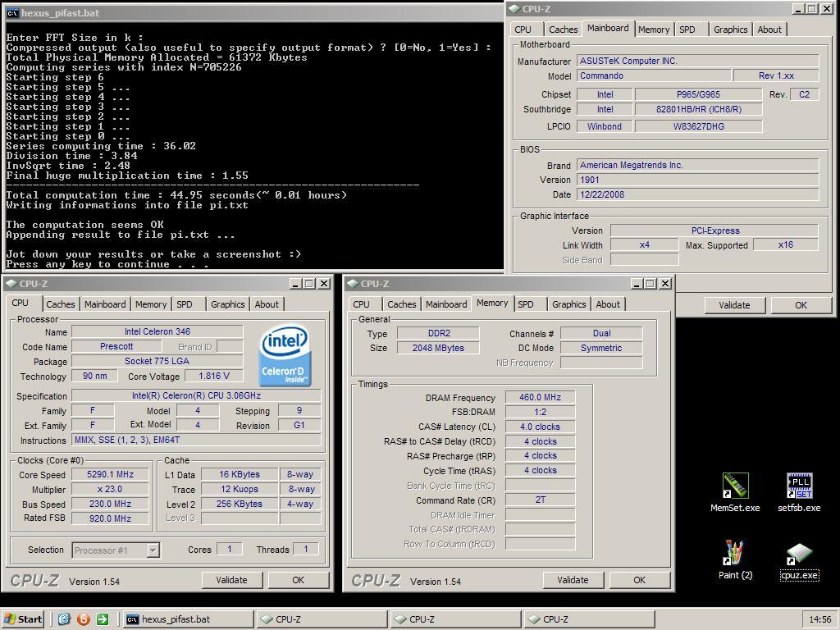
Task: Click the hexus_pifast.bat console title icon
Action: (12, 13)
